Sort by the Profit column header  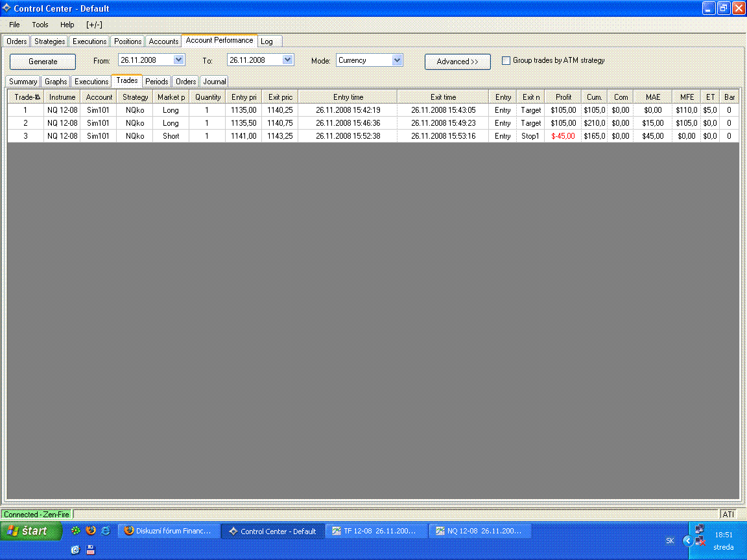pyautogui.click(x=563, y=97)
